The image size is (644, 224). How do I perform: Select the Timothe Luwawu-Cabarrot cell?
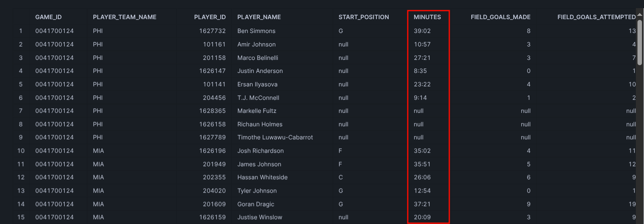click(275, 137)
